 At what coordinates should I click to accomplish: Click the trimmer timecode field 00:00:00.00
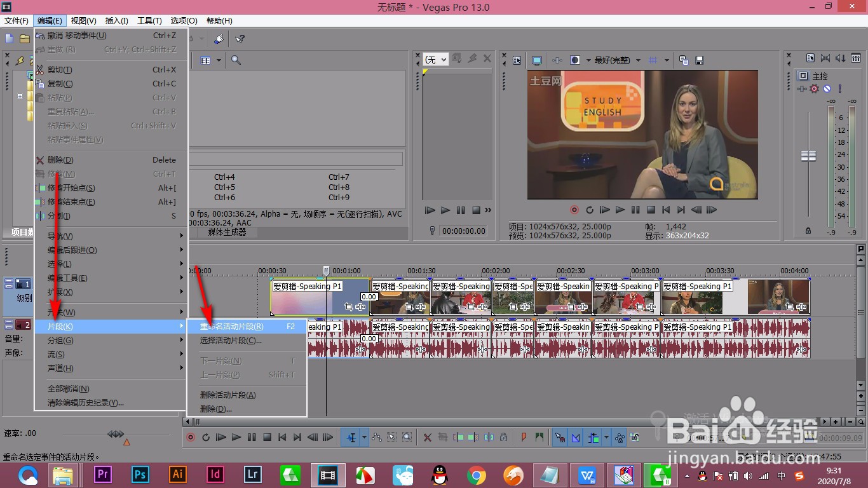click(464, 231)
